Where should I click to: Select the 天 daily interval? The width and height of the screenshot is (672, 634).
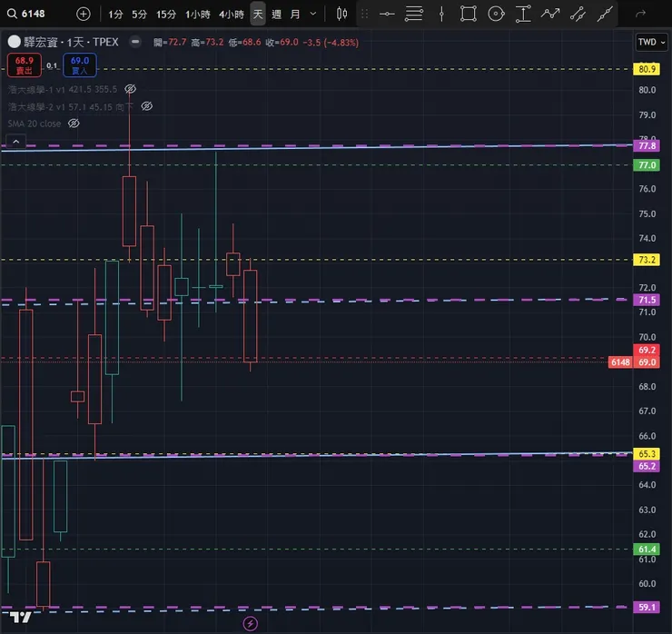pyautogui.click(x=258, y=15)
